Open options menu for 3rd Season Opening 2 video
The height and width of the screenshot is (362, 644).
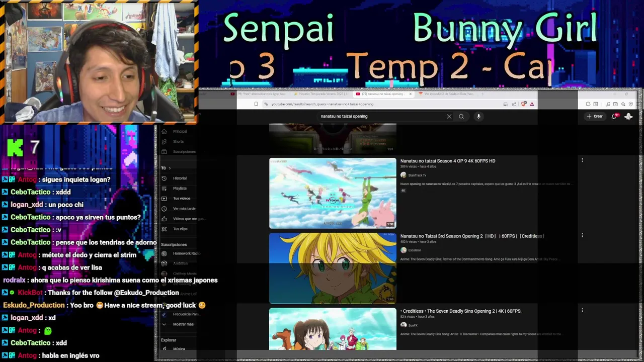click(582, 235)
